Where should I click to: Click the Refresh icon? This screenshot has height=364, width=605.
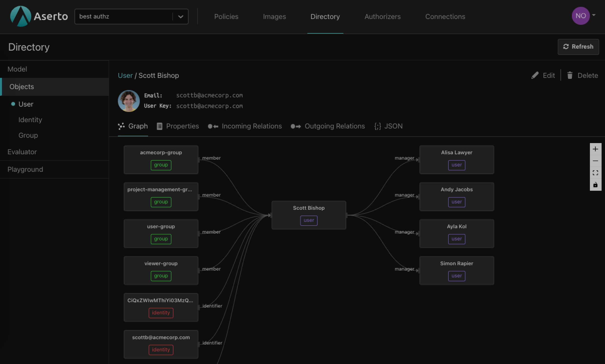pyautogui.click(x=566, y=47)
